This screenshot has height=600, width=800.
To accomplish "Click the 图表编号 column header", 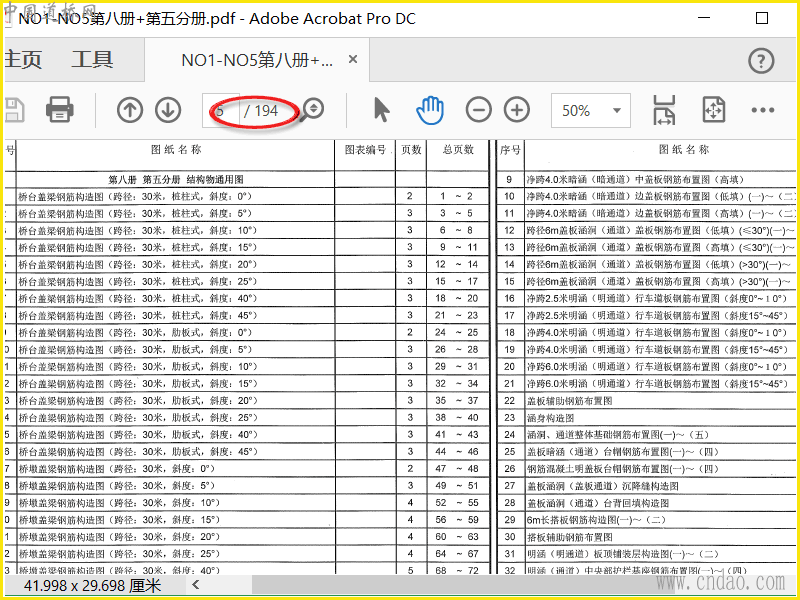I will click(x=365, y=149).
